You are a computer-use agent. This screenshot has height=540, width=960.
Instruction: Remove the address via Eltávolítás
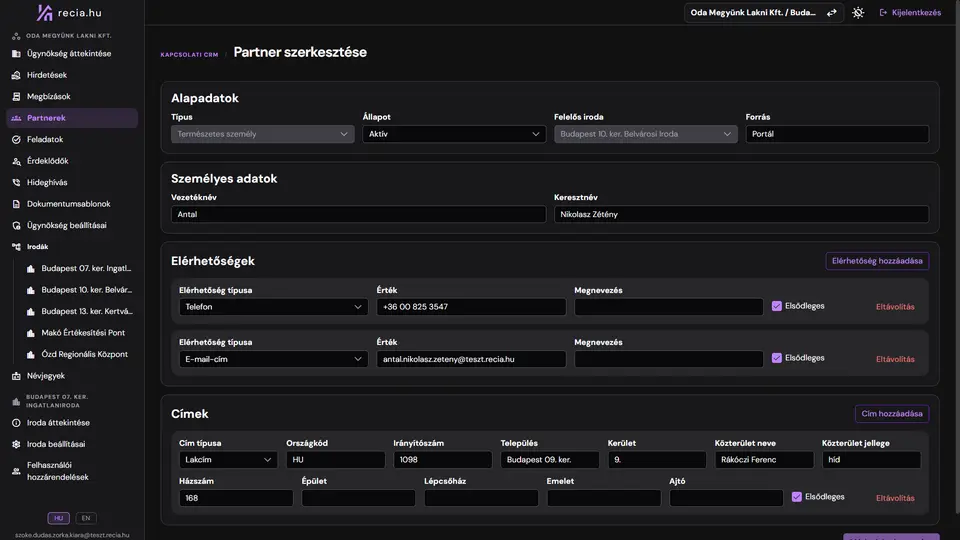(895, 498)
